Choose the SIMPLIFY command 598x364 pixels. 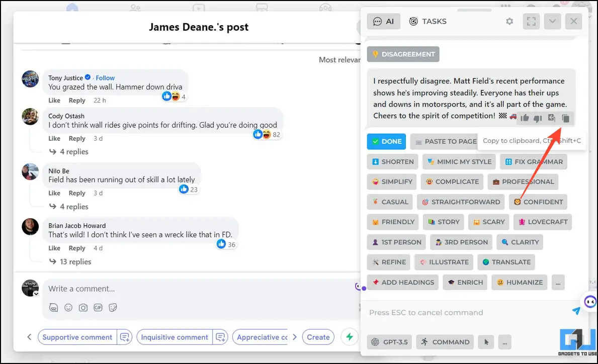392,182
